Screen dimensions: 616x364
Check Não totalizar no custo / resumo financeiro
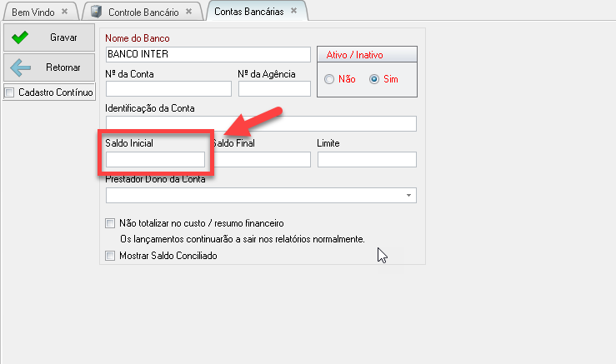(111, 223)
